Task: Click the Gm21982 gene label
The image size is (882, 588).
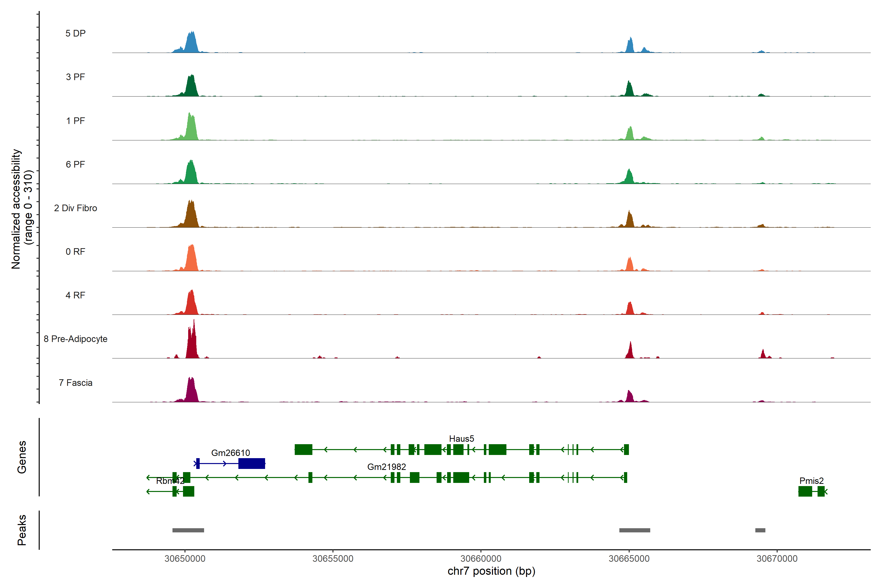Action: click(386, 467)
